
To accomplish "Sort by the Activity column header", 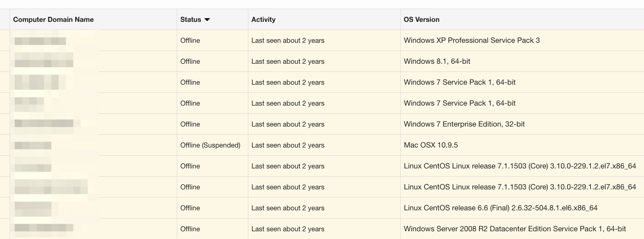I will click(x=263, y=20).
